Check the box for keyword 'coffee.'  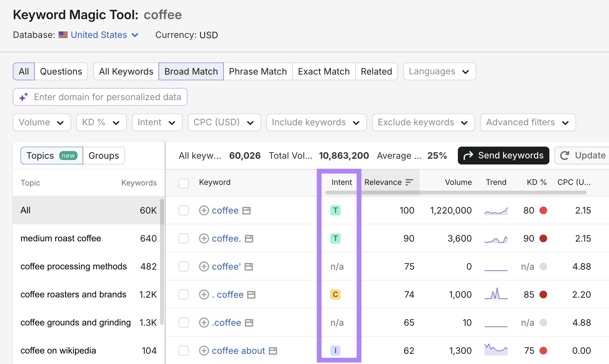tap(184, 238)
